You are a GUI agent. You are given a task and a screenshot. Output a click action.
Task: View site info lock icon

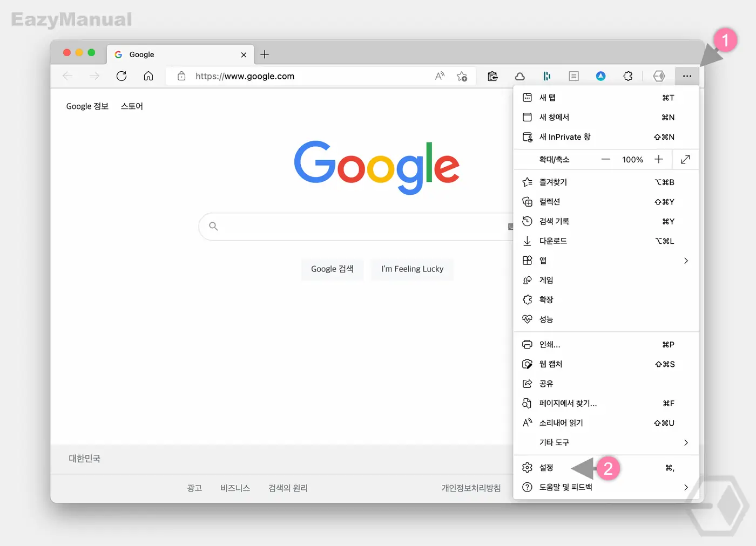tap(181, 76)
